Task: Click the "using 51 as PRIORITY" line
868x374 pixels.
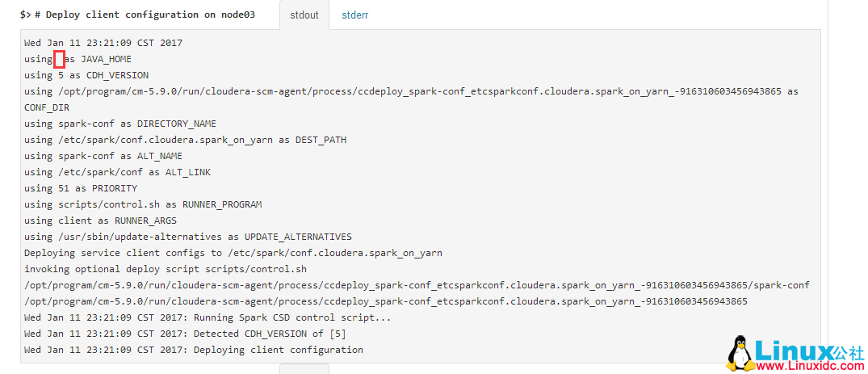Action: (x=81, y=188)
